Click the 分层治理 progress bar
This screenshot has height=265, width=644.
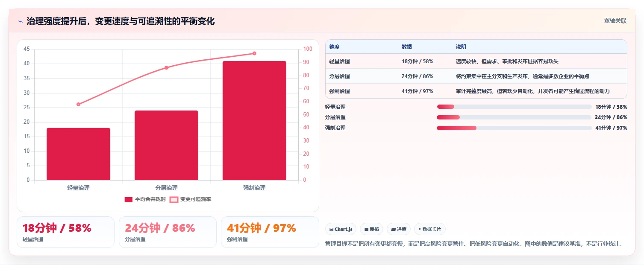tap(514, 117)
